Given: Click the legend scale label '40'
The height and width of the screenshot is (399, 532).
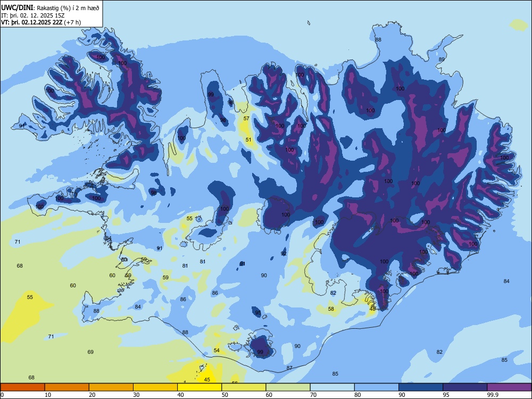Looking at the screenshot, I should (180, 395).
